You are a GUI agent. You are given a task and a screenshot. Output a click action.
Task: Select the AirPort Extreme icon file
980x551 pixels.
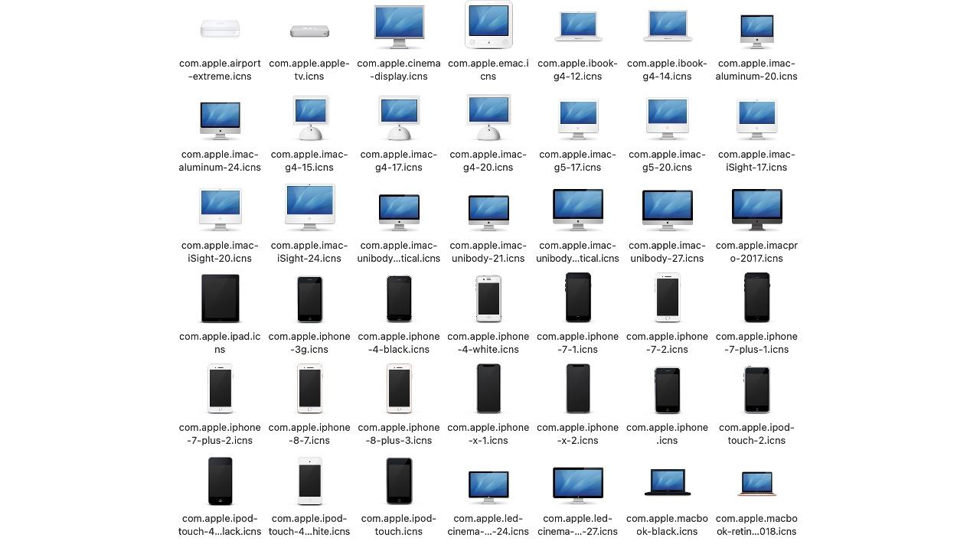pyautogui.click(x=220, y=29)
